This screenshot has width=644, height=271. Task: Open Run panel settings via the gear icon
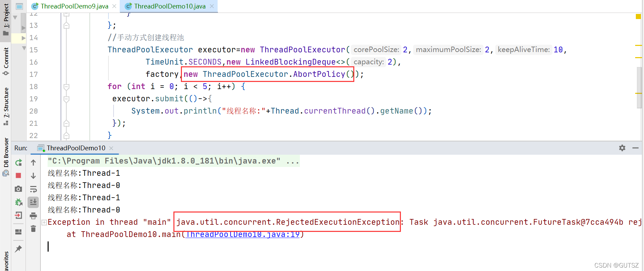622,148
